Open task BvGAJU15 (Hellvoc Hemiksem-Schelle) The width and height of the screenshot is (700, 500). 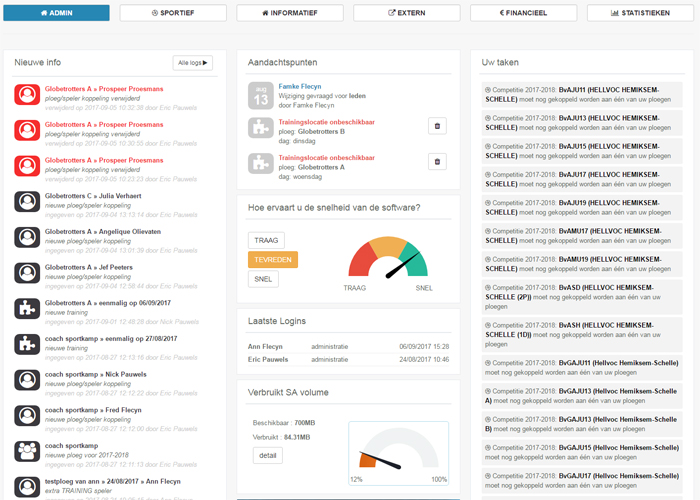tap(582, 453)
